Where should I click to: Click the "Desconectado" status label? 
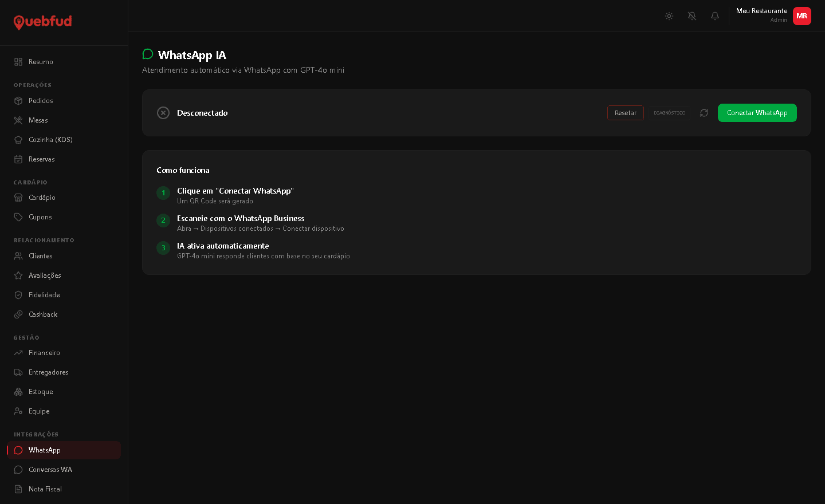(202, 113)
